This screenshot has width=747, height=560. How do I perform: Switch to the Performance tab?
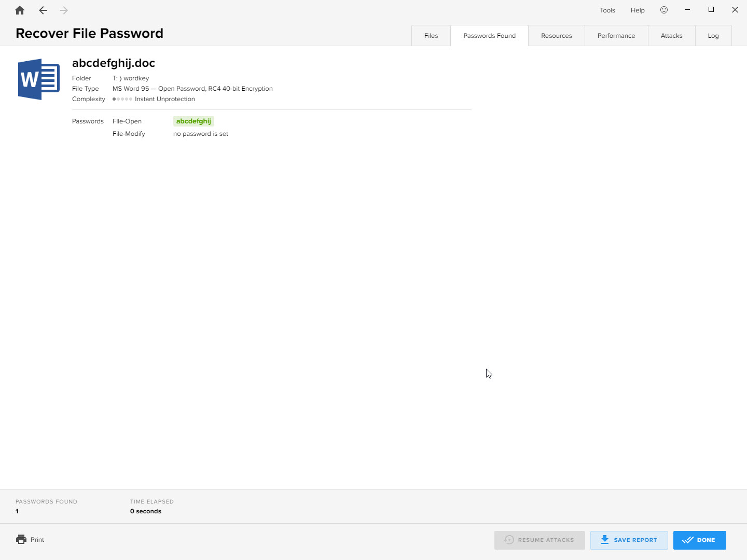[616, 36]
